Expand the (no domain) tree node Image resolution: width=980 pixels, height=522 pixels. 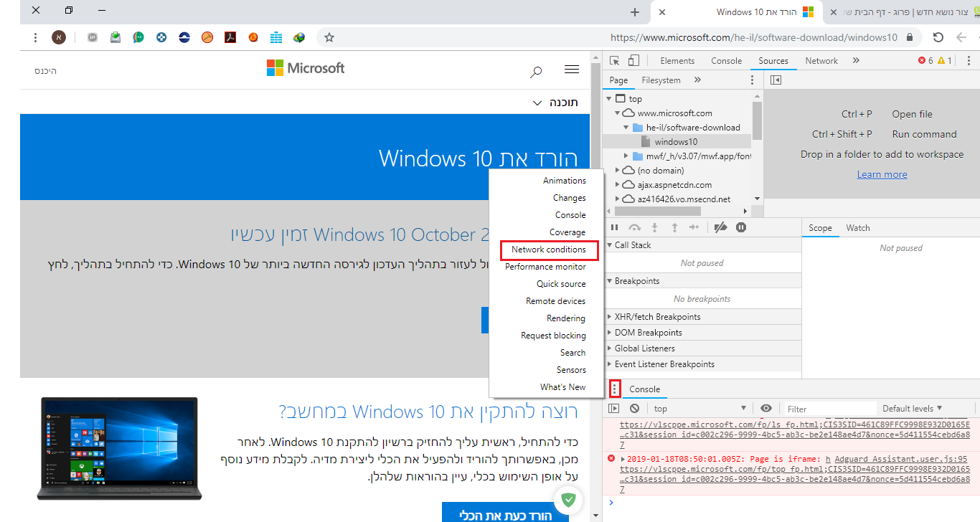coord(617,171)
